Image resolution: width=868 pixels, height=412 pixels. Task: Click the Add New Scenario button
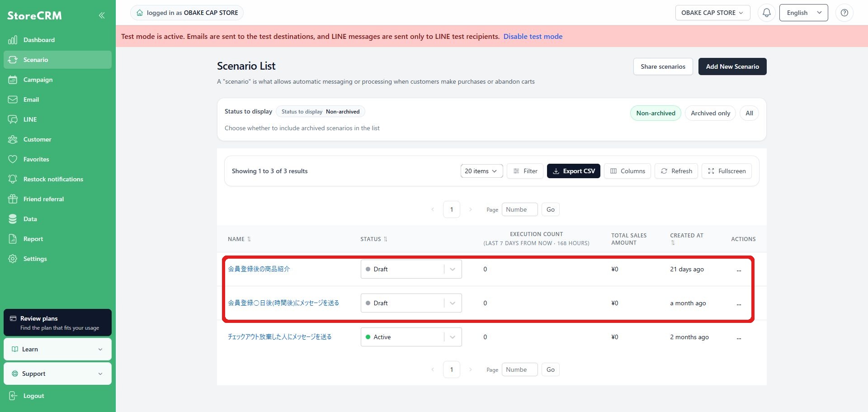point(732,66)
